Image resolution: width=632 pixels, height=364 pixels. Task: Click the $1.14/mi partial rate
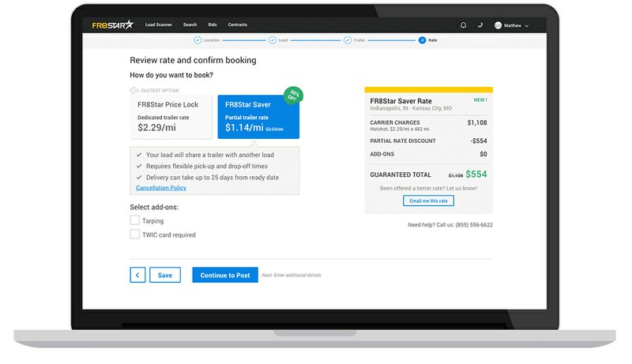tap(244, 128)
